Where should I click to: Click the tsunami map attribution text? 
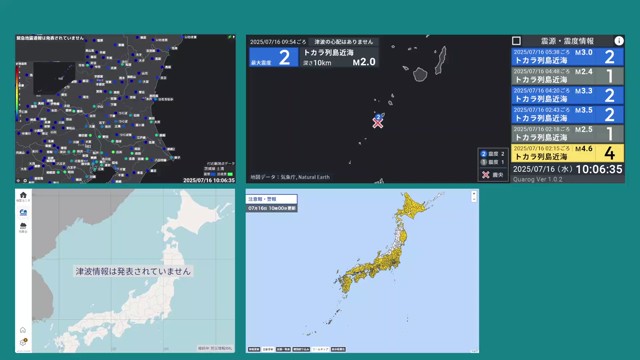click(x=215, y=348)
